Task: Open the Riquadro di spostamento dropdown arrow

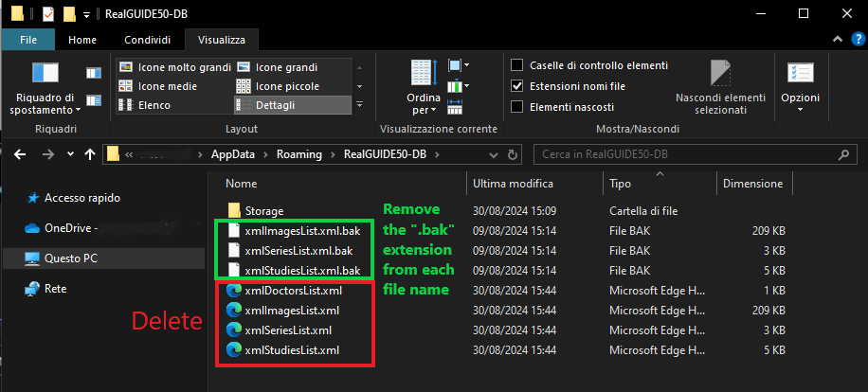Action: [80, 110]
